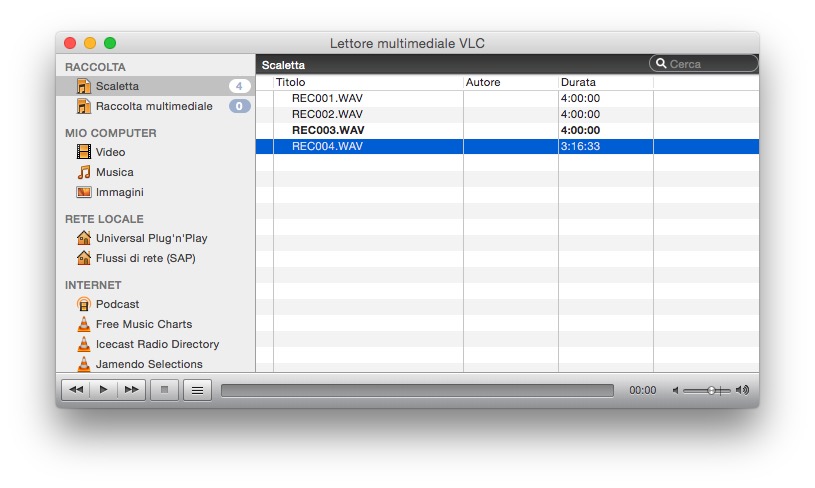Viewport: 815px width, 488px height.
Task: Click the bold 4:00:00 duration of REC003.WAV
Action: (580, 130)
